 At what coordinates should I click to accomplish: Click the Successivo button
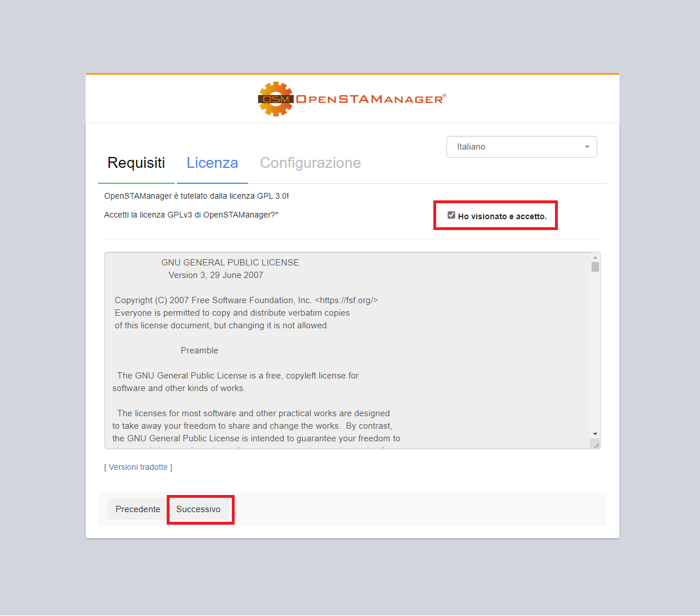coord(198,509)
